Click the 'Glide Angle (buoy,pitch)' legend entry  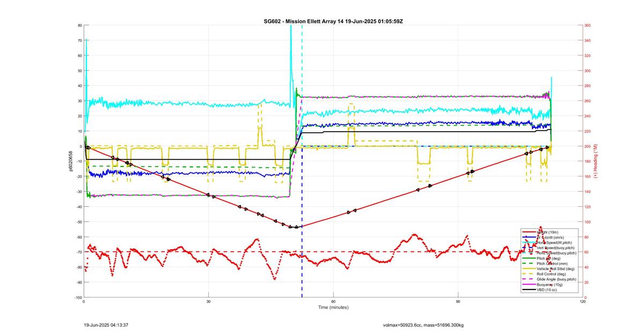pyautogui.click(x=550, y=279)
